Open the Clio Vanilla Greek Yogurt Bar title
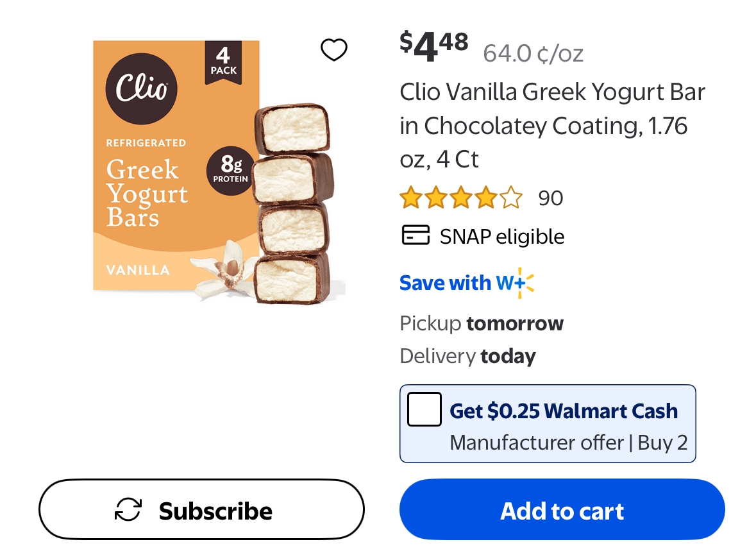 point(553,126)
